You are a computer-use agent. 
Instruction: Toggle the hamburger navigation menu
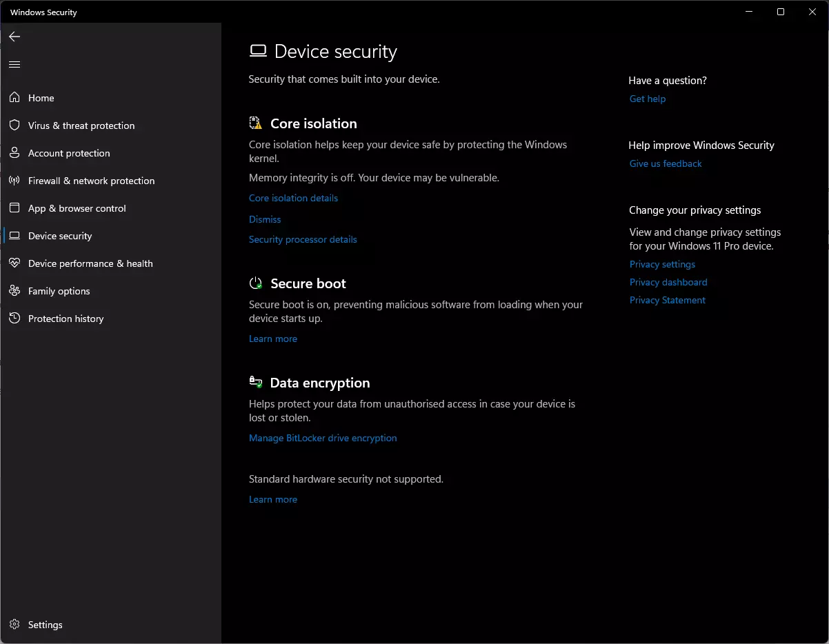tap(14, 65)
